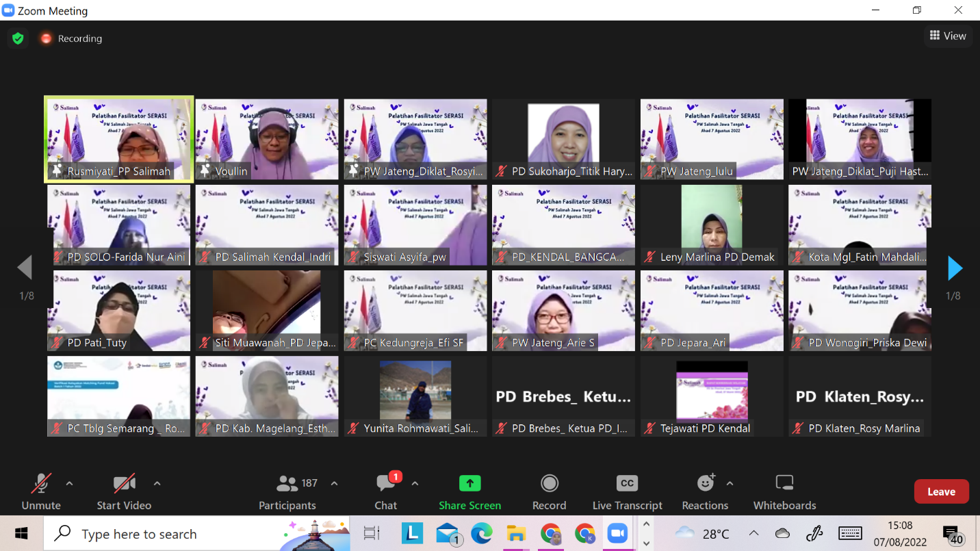Open Whiteboards
This screenshot has width=980, height=551.
pos(785,491)
